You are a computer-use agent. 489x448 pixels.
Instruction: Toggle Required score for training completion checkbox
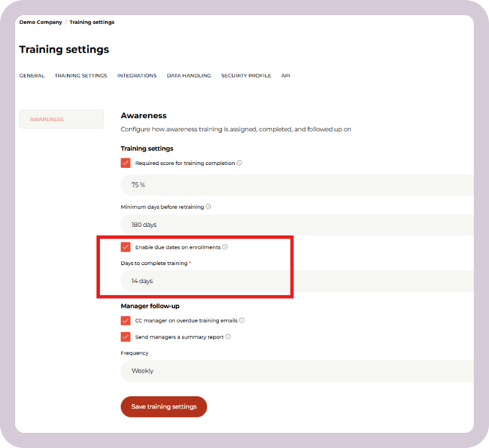pos(126,163)
